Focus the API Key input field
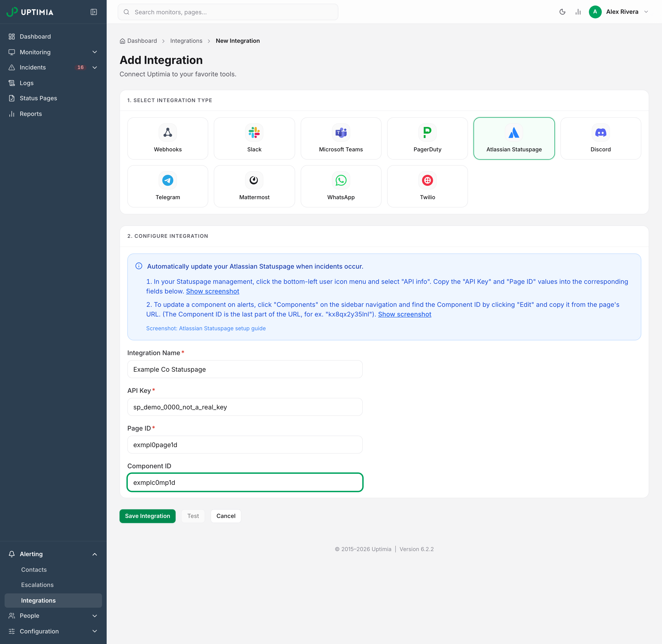Image resolution: width=662 pixels, height=644 pixels. [x=245, y=407]
